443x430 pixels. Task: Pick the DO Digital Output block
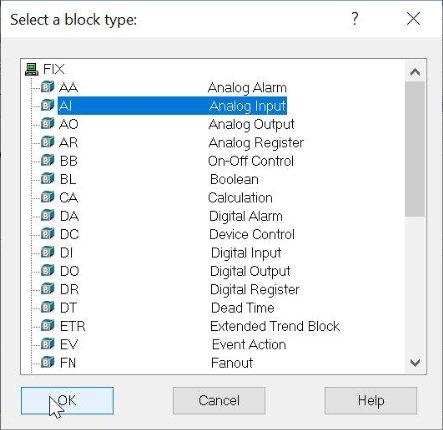(x=175, y=271)
